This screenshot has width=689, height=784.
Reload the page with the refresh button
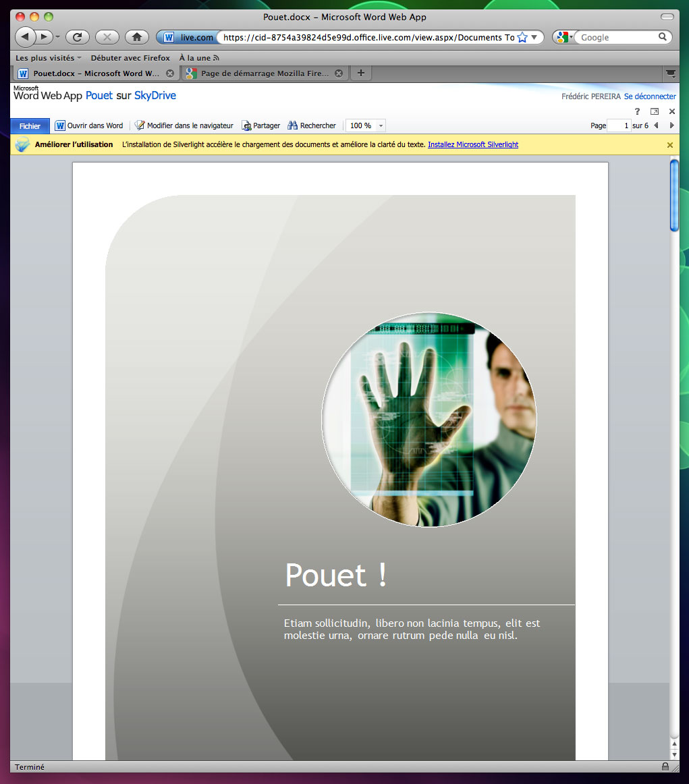[x=77, y=37]
